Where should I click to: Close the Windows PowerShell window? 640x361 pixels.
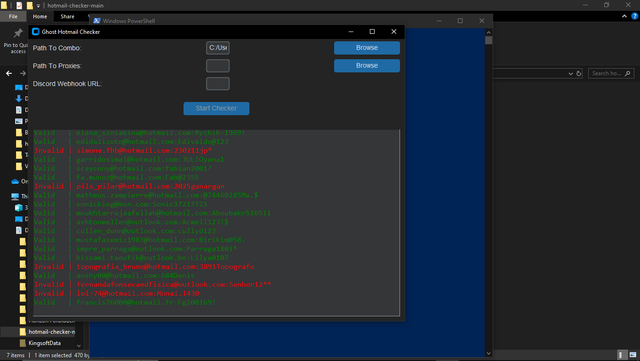tap(482, 20)
